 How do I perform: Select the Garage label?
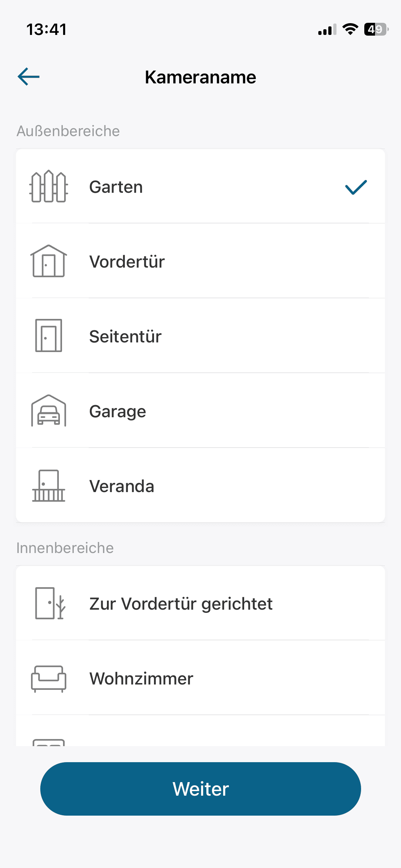point(118,412)
